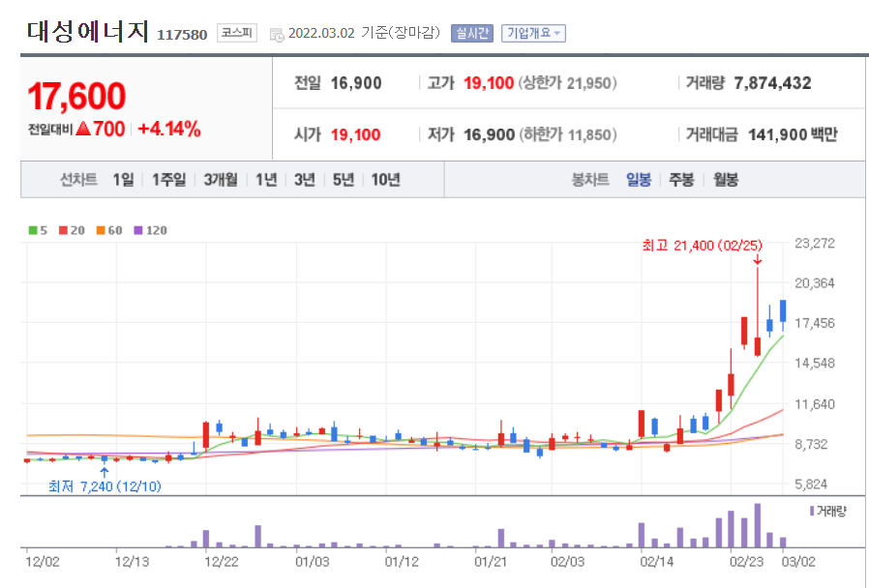The width and height of the screenshot is (869, 588).
Task: Click the 고가 value 19,100
Action: point(489,83)
